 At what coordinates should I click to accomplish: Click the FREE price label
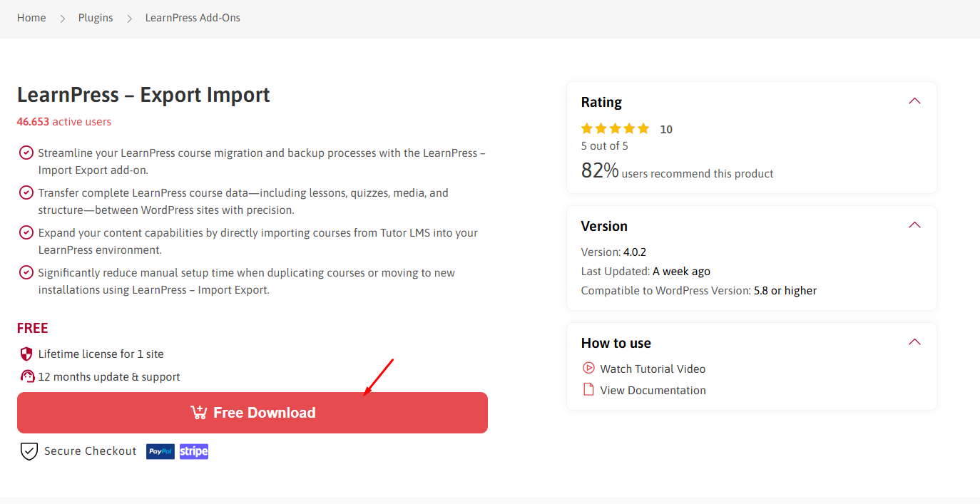coord(33,328)
